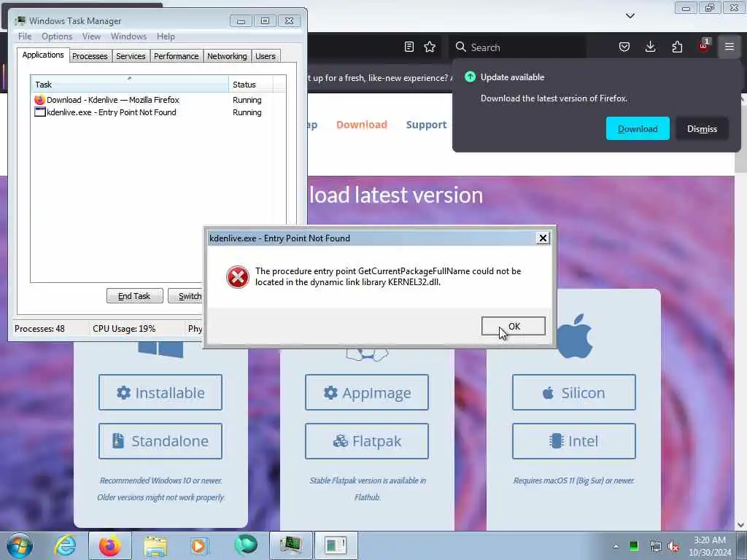The width and height of the screenshot is (747, 560).
Task: Switch to Performance tab
Action: click(177, 55)
